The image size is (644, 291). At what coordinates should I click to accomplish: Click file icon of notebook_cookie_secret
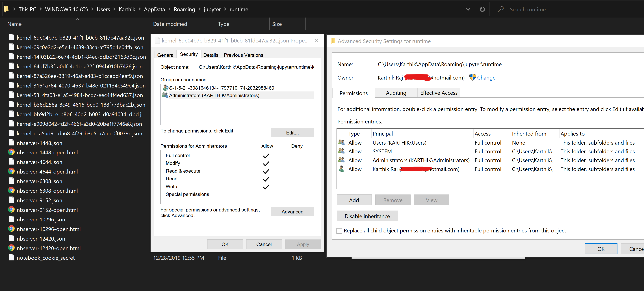[11, 257]
